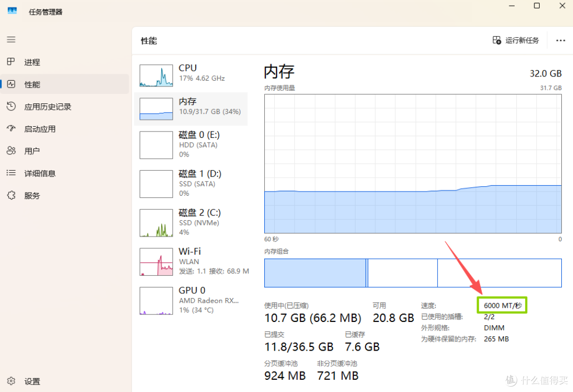Click the HDD (SATA) label
The height and width of the screenshot is (392, 573).
pyautogui.click(x=198, y=145)
